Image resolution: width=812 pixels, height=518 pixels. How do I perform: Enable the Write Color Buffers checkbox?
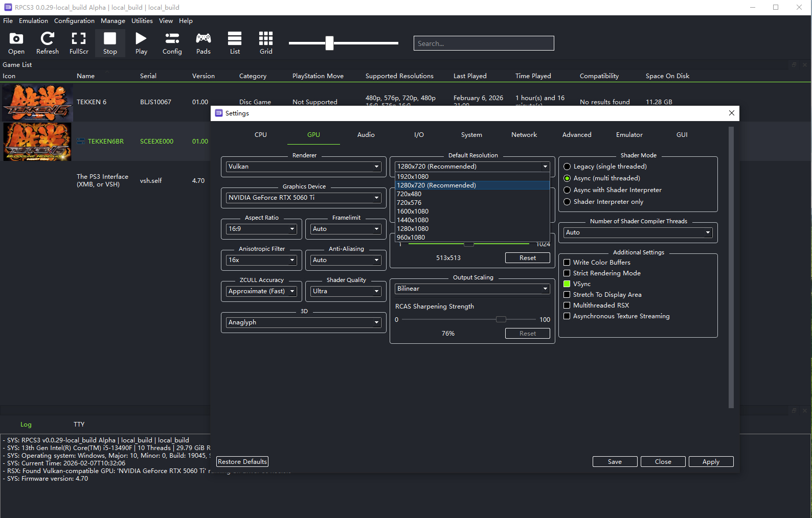tap(567, 263)
